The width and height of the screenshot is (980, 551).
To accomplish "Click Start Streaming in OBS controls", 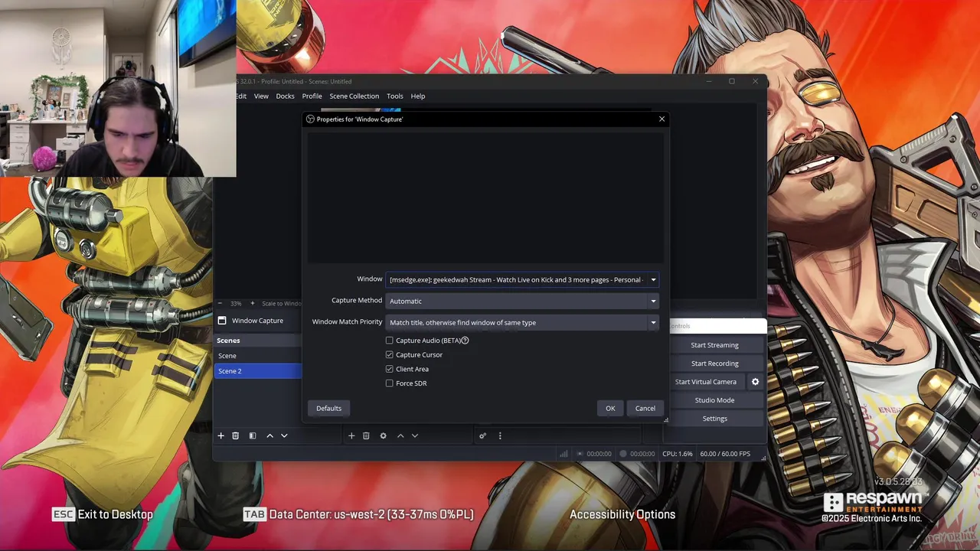I will 715,345.
